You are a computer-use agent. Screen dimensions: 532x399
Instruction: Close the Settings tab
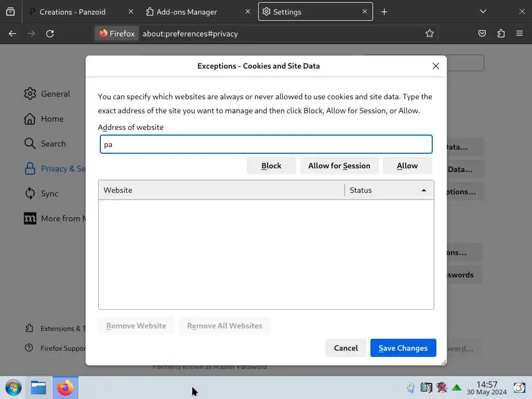pyautogui.click(x=364, y=12)
